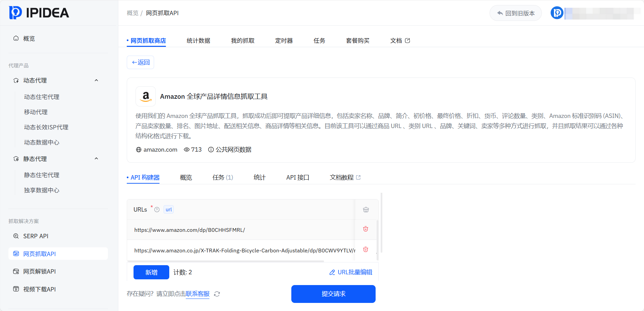Click the Amazon logo thumbnail
644x311 pixels.
pyautogui.click(x=146, y=96)
